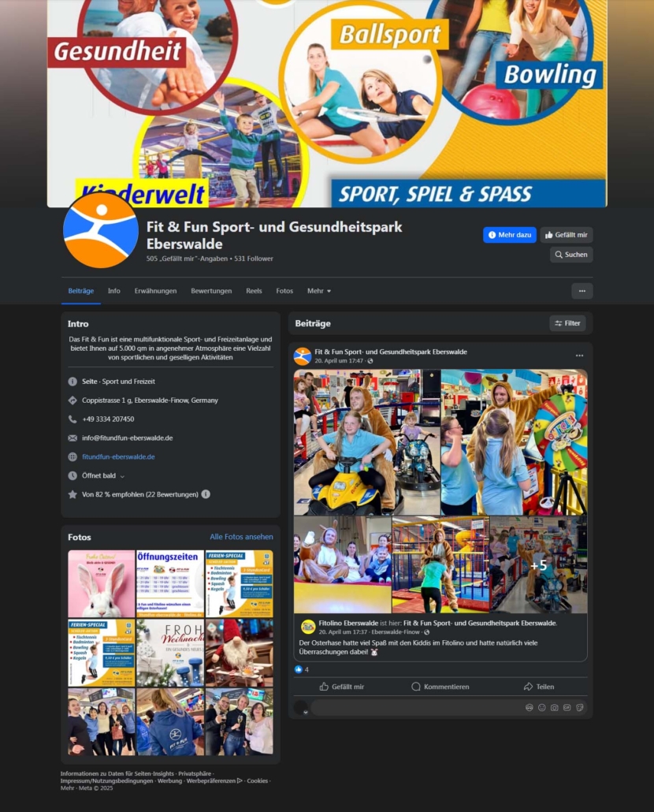The height and width of the screenshot is (812, 654).
Task: Open the page's three-dot options menu
Action: pyautogui.click(x=582, y=291)
